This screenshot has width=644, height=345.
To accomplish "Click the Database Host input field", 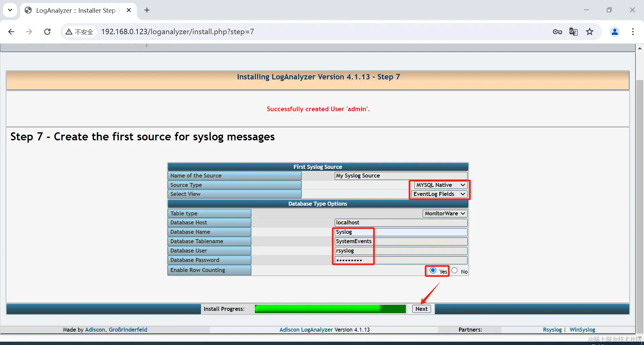I will 401,222.
